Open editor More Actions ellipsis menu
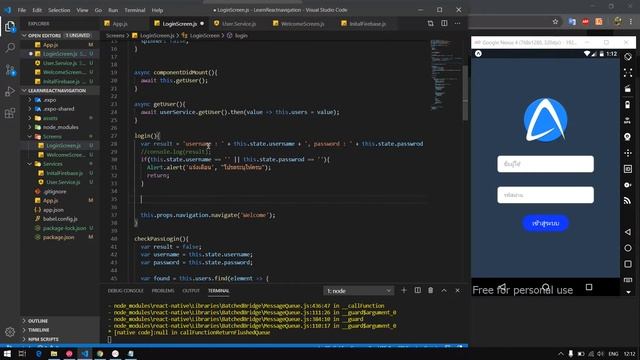 coord(458,23)
